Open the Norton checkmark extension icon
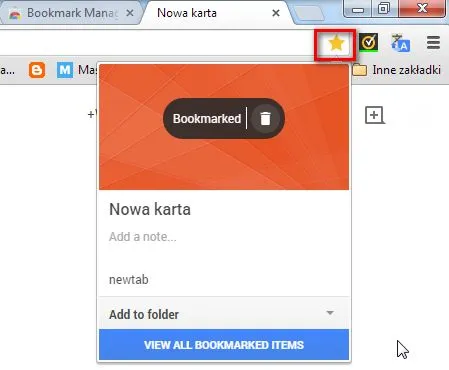 (x=368, y=42)
